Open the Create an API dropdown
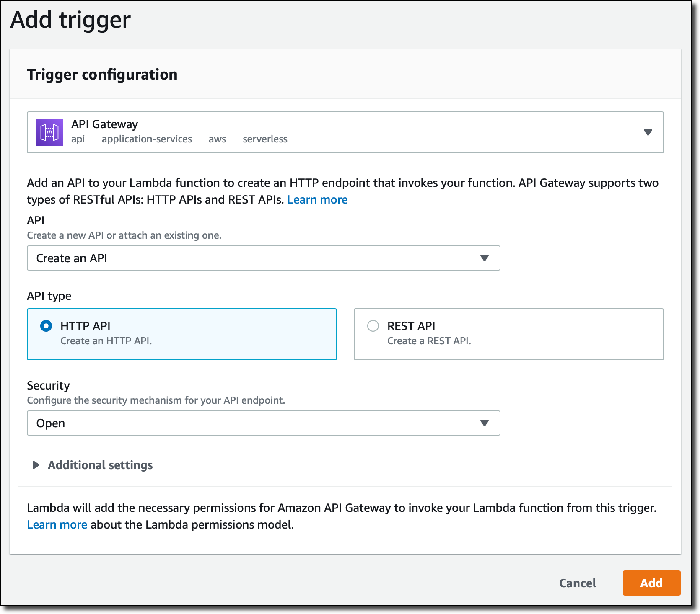This screenshot has width=700, height=614. tap(263, 258)
